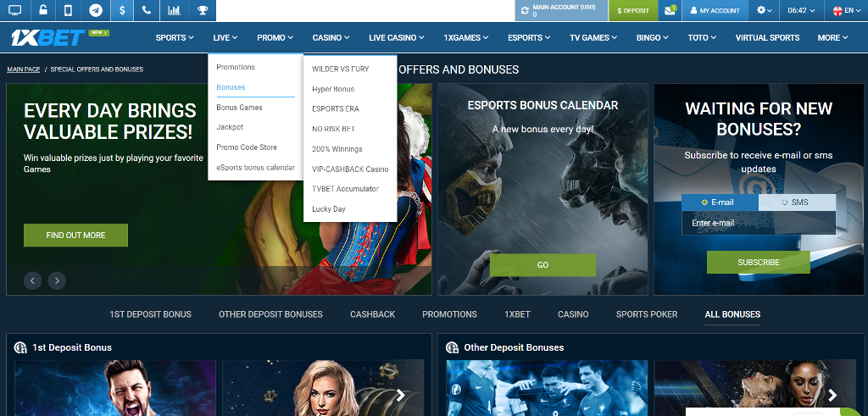The image size is (868, 416).
Task: Expand the 1XGAMES menu
Action: click(466, 37)
